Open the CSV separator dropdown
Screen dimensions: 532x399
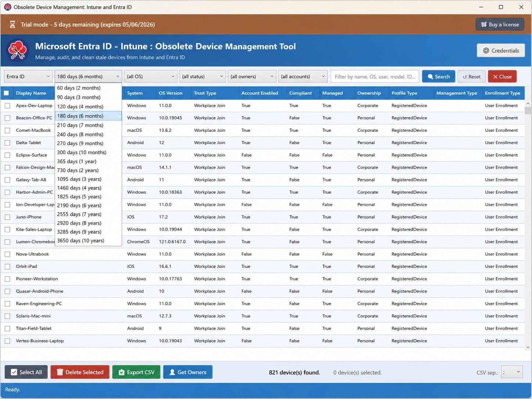512,372
